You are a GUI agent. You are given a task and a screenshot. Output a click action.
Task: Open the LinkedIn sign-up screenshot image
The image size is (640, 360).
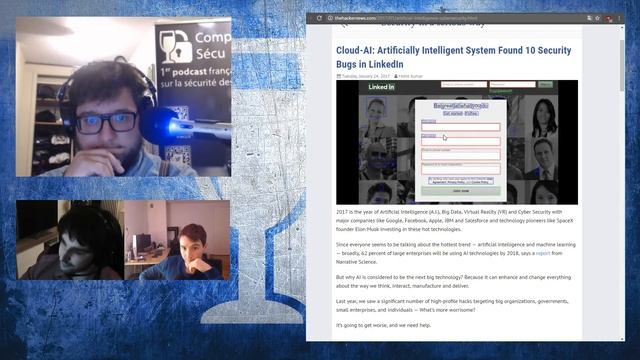457,142
